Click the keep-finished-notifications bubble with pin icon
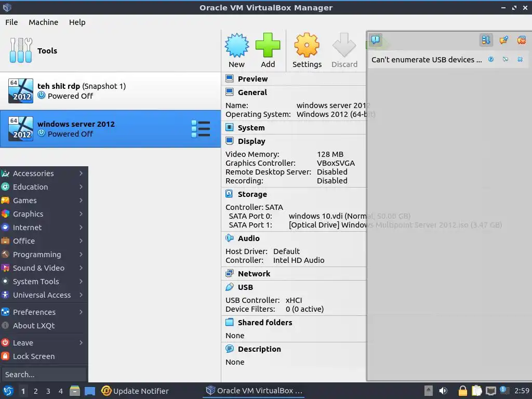This screenshot has width=532, height=399. coord(504,40)
